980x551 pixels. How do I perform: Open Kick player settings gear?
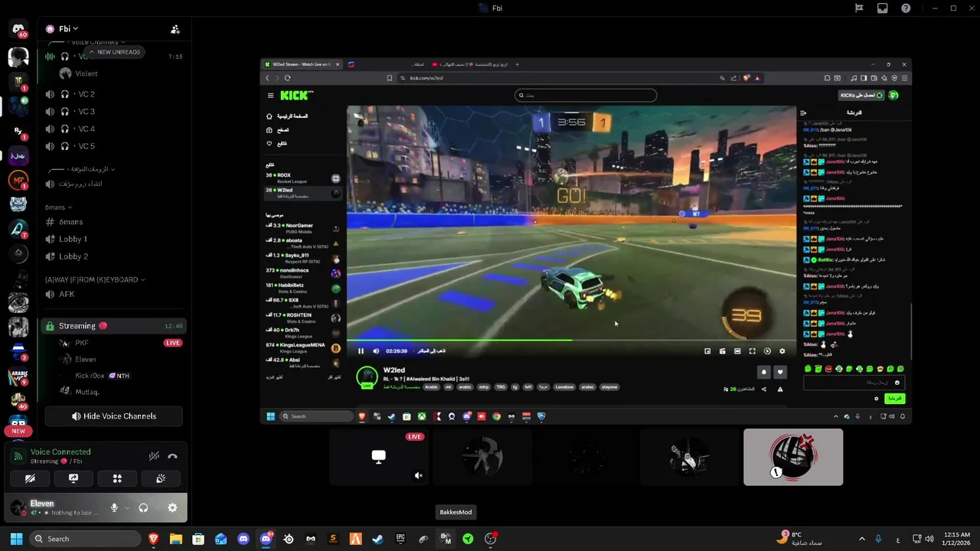pos(782,351)
